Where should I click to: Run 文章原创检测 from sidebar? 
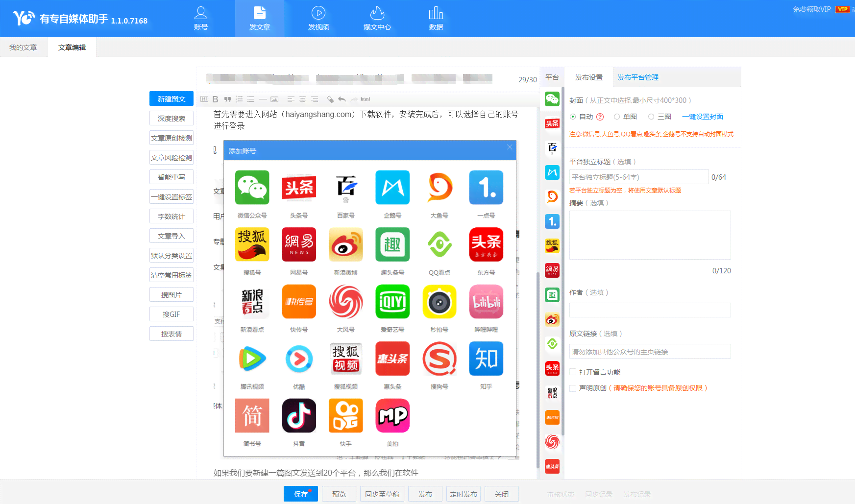[171, 138]
